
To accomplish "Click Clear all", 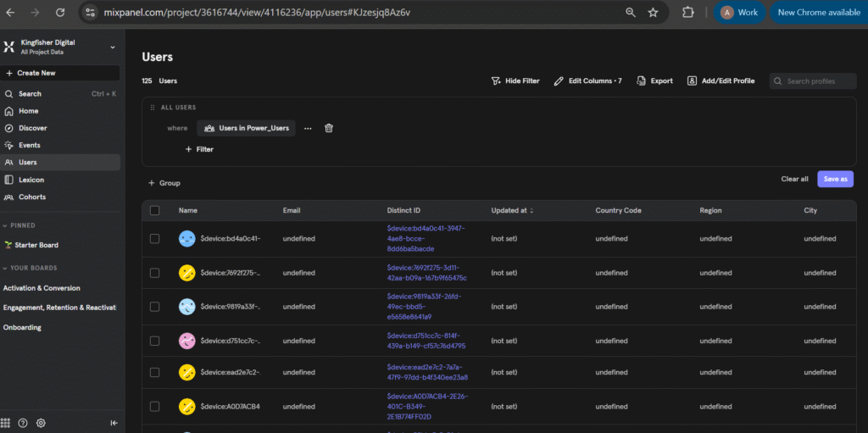I will coord(794,180).
